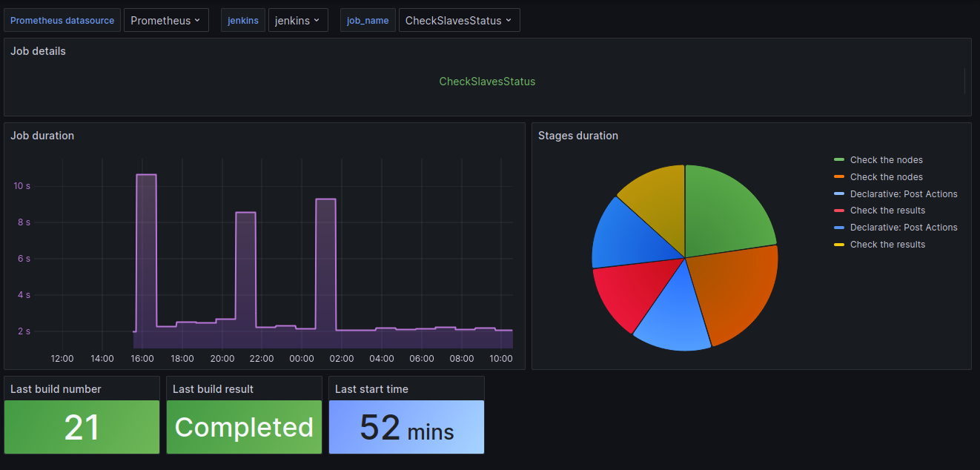Click the green CheckSlavesStatus job link
The image size is (980, 470).
coord(487,82)
